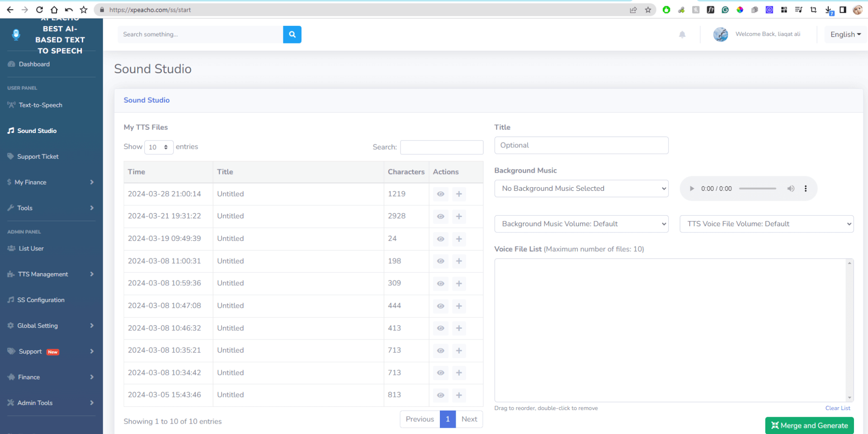Open the Background Music selection dropdown
868x434 pixels.
(581, 189)
